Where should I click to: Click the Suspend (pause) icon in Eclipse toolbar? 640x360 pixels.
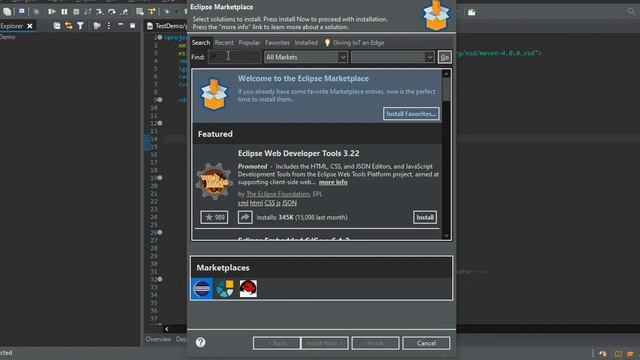coord(64,12)
